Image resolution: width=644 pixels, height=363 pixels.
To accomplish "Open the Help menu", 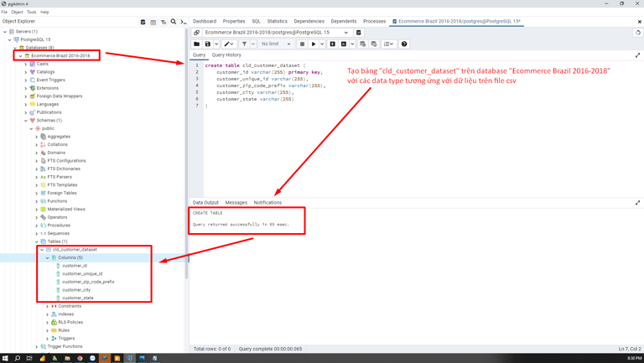I will 44,13.
